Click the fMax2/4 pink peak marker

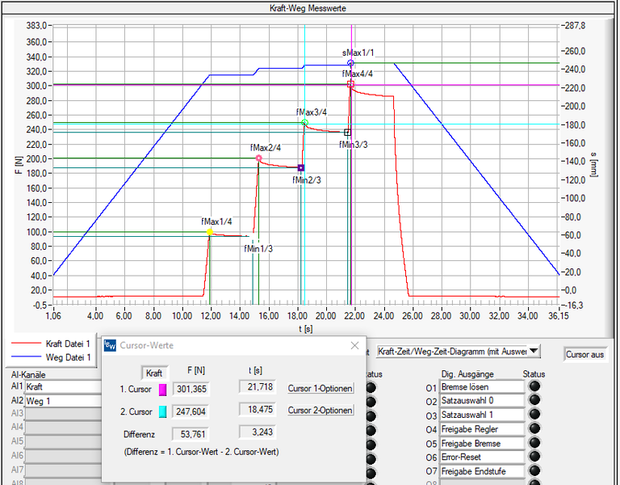[258, 159]
